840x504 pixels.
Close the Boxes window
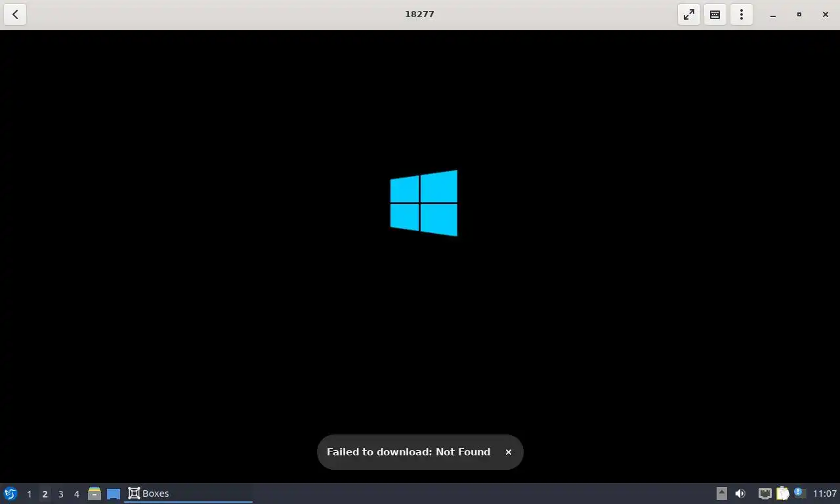point(826,14)
